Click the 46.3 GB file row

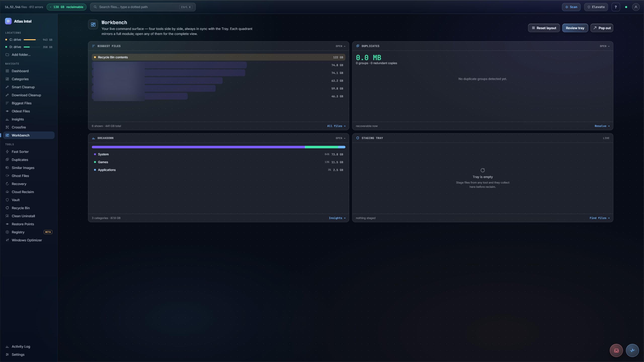(218, 96)
